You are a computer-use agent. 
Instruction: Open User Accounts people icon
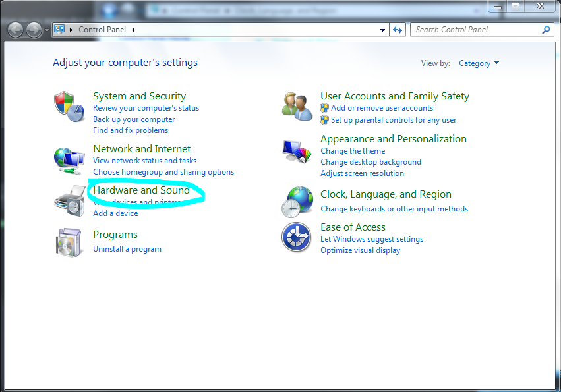(297, 106)
